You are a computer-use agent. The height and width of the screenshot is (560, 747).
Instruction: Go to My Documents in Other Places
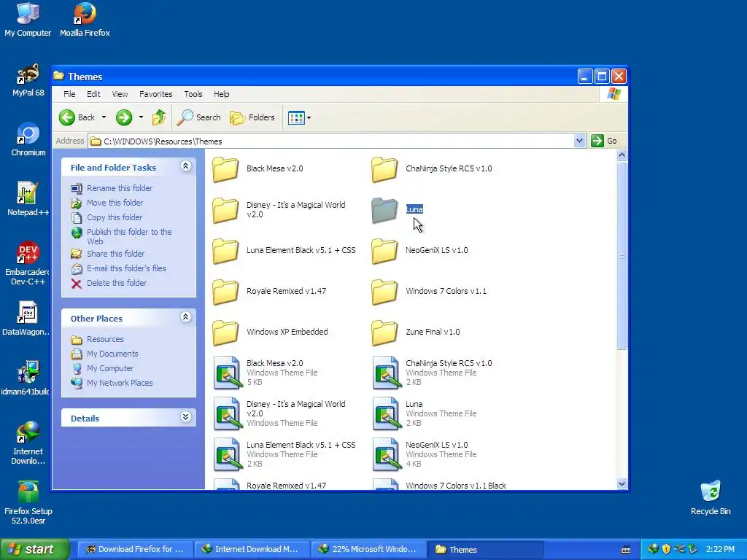point(112,354)
